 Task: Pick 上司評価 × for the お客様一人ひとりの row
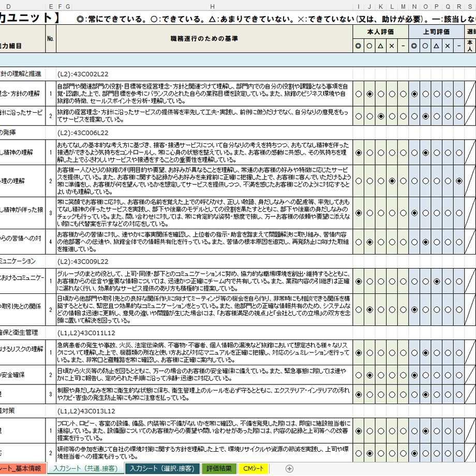coord(448,181)
